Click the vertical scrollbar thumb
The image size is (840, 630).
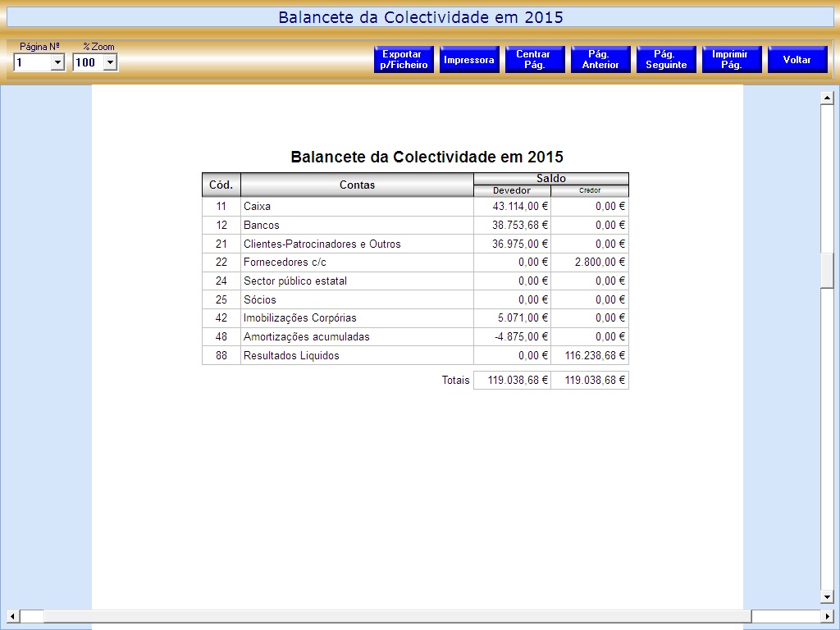pyautogui.click(x=827, y=271)
